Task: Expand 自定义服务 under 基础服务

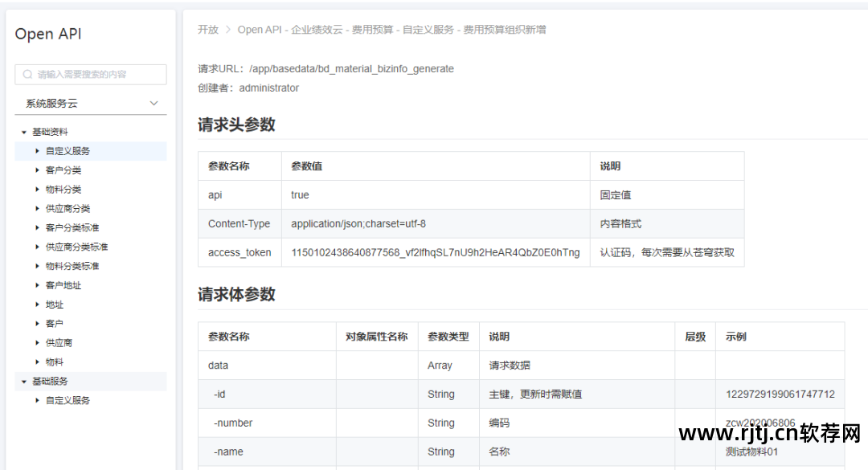Action: click(37, 400)
